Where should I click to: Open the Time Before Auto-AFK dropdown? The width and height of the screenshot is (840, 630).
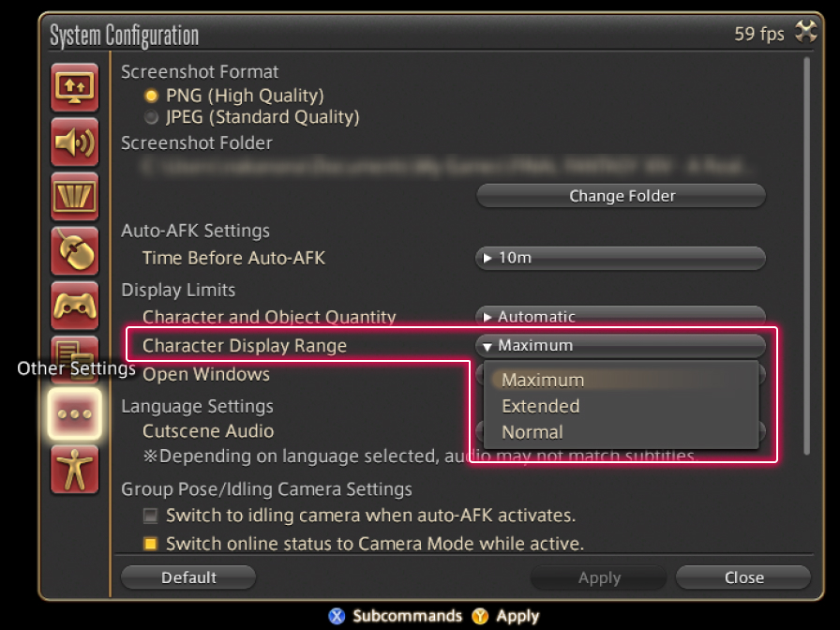pyautogui.click(x=621, y=258)
